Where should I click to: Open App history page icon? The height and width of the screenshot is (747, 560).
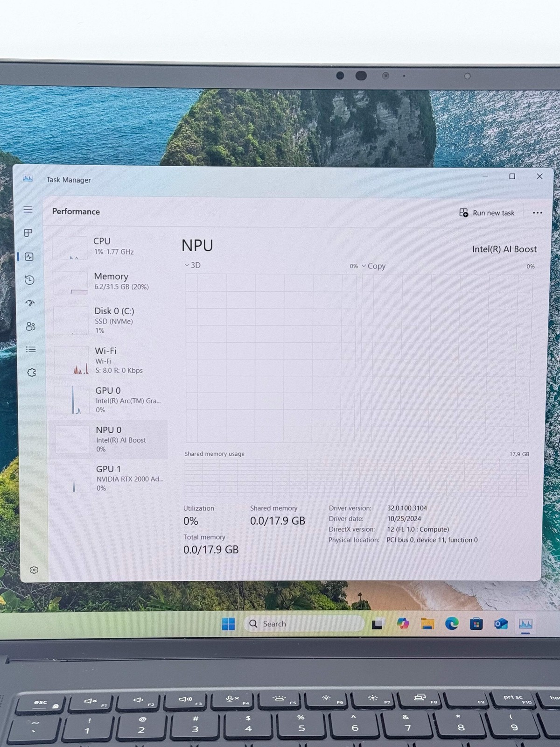pyautogui.click(x=29, y=280)
